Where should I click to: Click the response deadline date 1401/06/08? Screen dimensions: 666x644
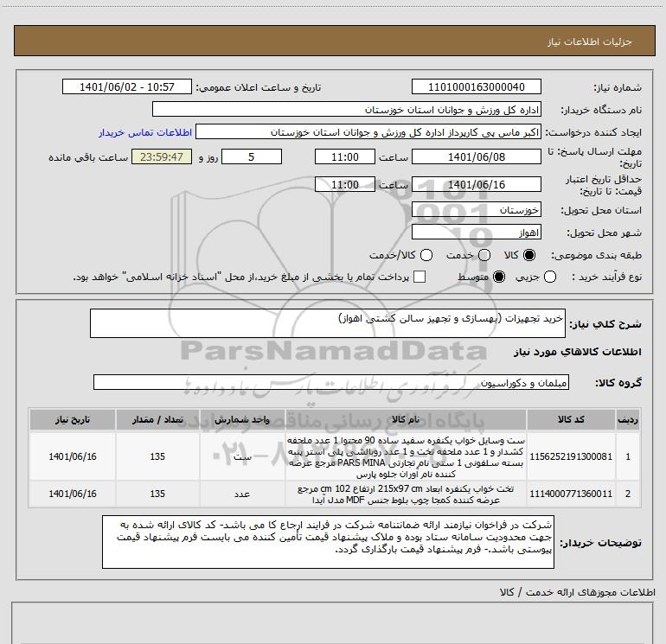point(476,156)
